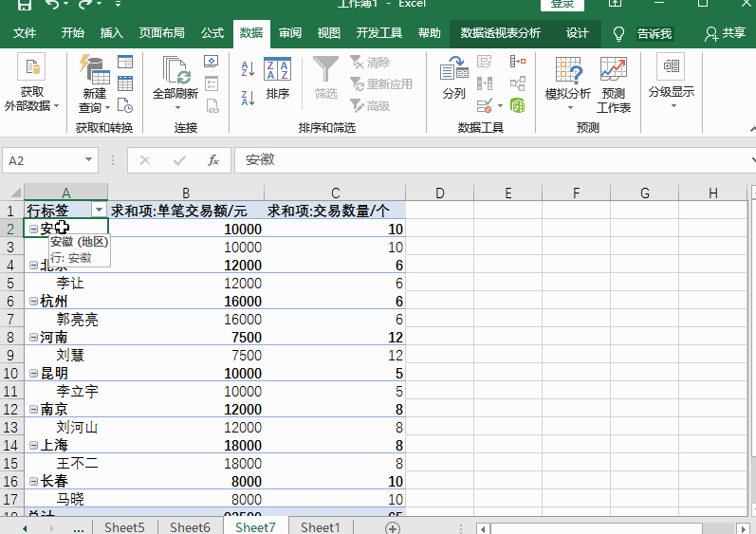The width and height of the screenshot is (756, 534).
Task: Open the 数据透视表分析 tab
Action: click(500, 33)
